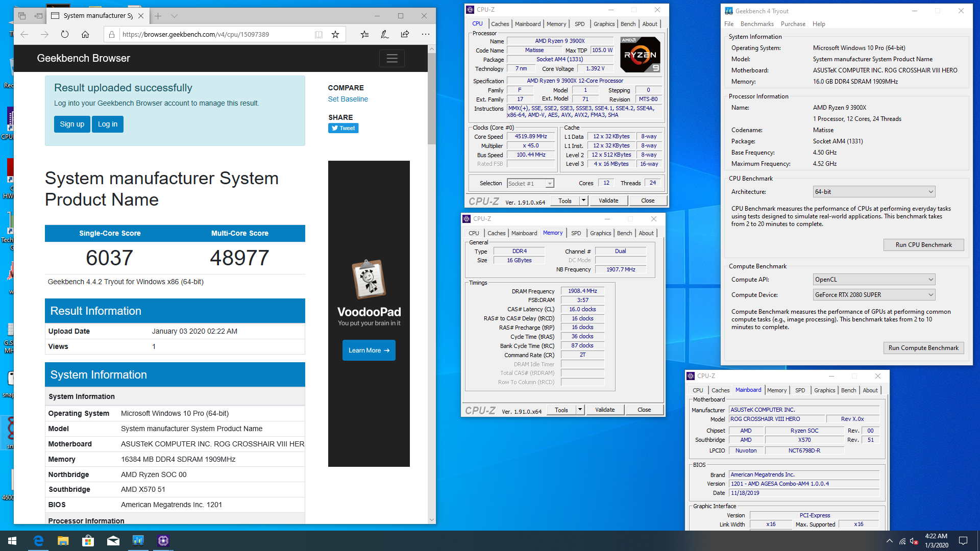Viewport: 980px width, 551px height.
Task: Open the Set Baseline link
Action: point(348,99)
